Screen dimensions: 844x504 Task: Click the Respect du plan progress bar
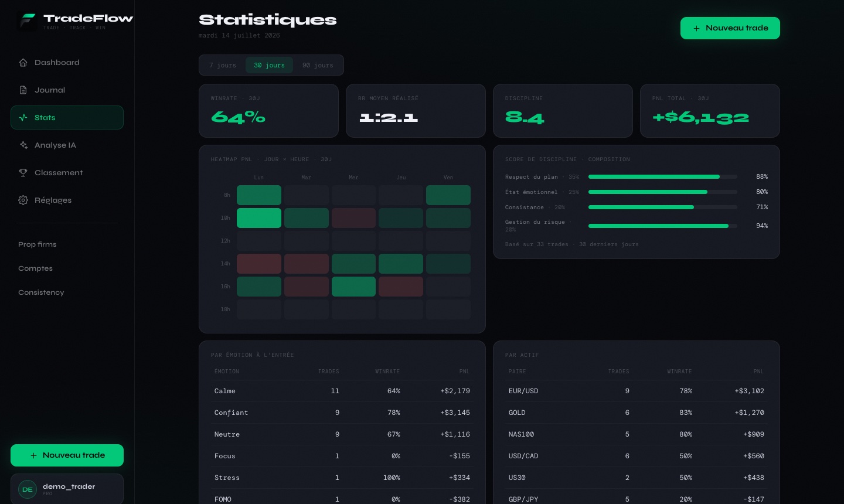click(x=663, y=176)
